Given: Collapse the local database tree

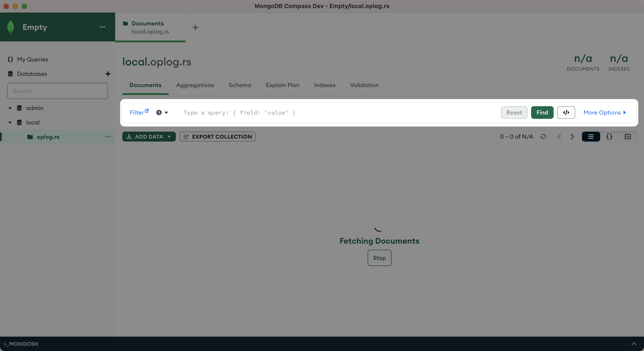Looking at the screenshot, I should [x=10, y=123].
